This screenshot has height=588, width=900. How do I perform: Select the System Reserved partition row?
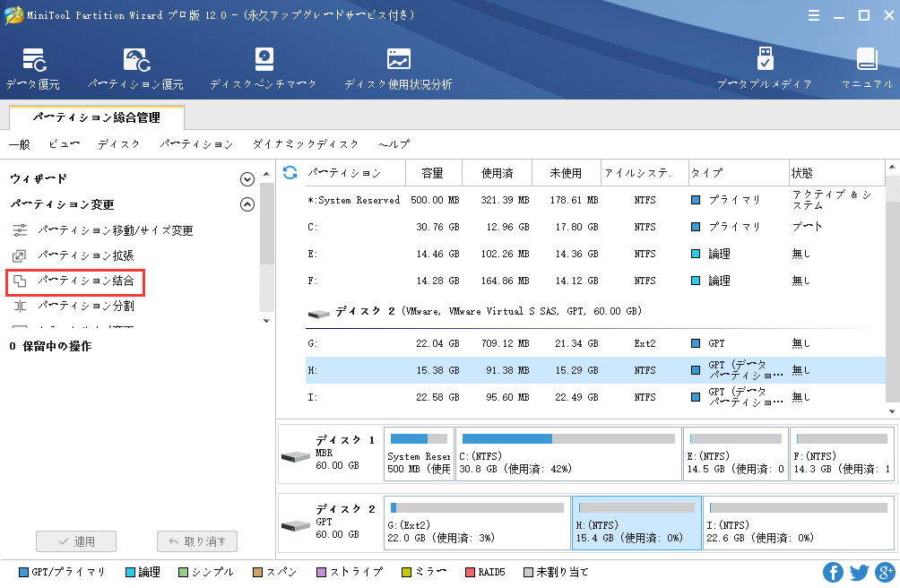coord(595,200)
